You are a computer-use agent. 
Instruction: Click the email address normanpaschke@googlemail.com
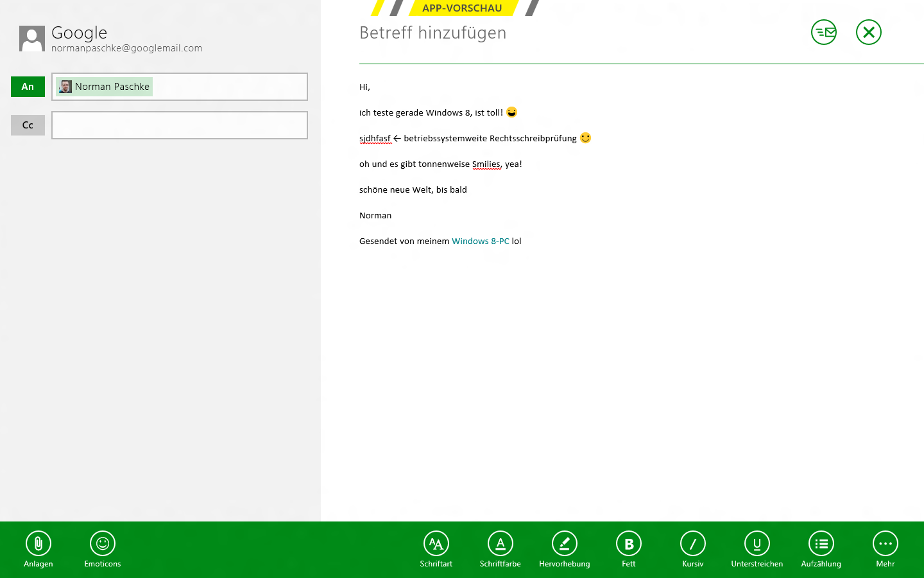click(x=127, y=48)
